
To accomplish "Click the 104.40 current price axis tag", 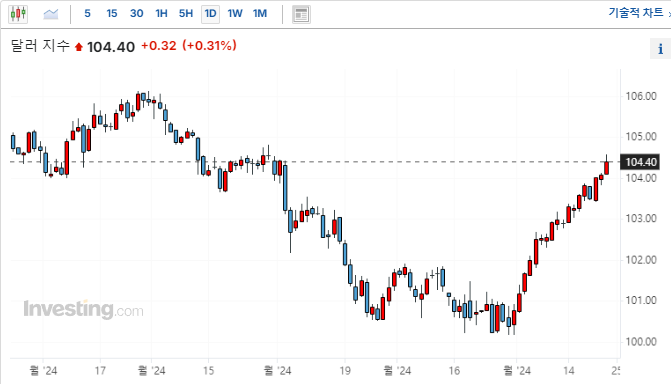I will (x=640, y=162).
